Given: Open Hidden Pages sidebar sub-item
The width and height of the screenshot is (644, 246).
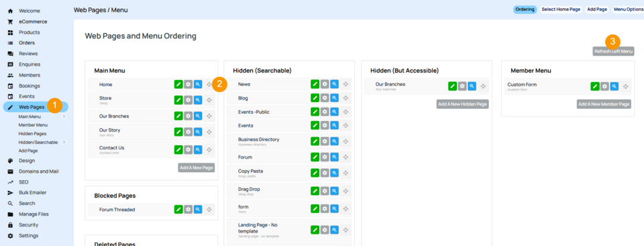Looking at the screenshot, I should coord(32,134).
